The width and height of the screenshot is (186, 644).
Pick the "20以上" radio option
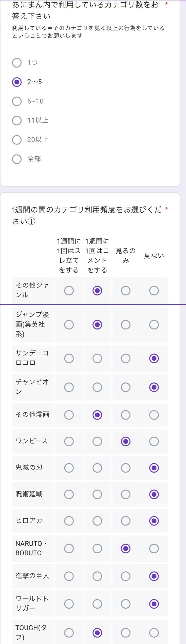[x=17, y=140]
